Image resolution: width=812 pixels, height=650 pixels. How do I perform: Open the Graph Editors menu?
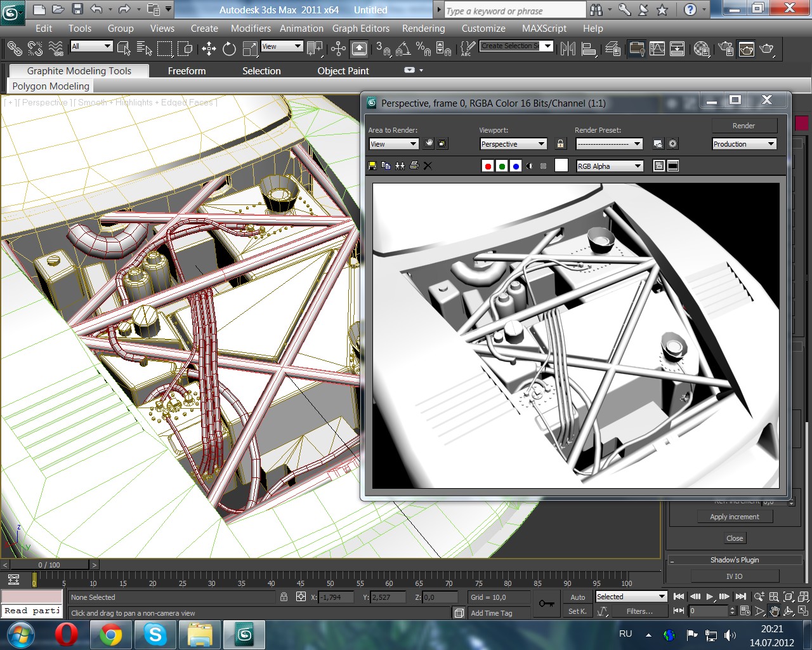tap(361, 29)
